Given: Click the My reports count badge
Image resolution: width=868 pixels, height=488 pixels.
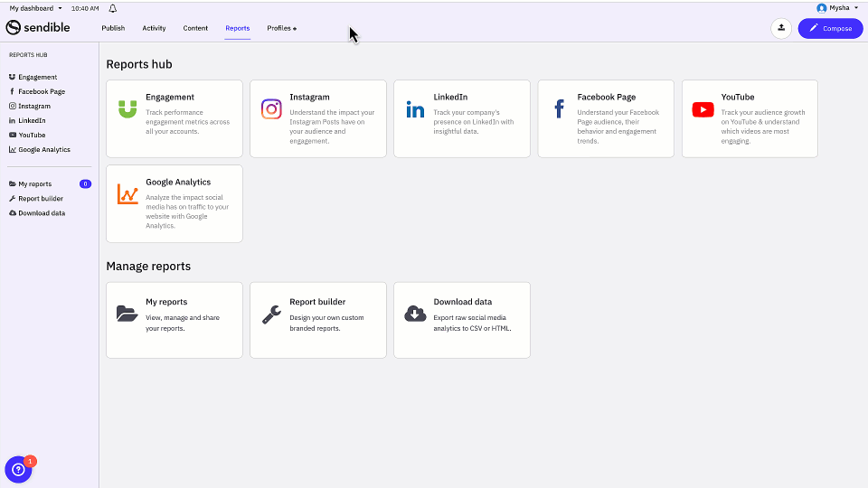Looking at the screenshot, I should point(85,183).
